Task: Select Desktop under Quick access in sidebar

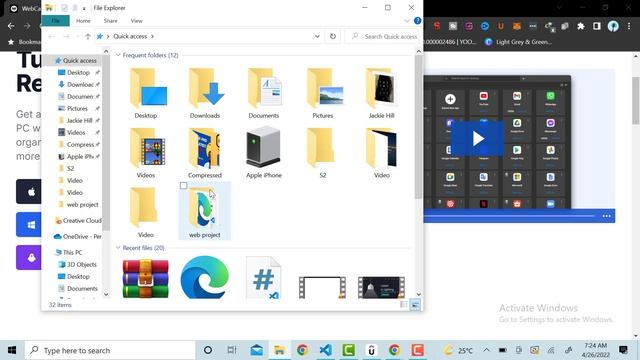Action: coord(78,73)
